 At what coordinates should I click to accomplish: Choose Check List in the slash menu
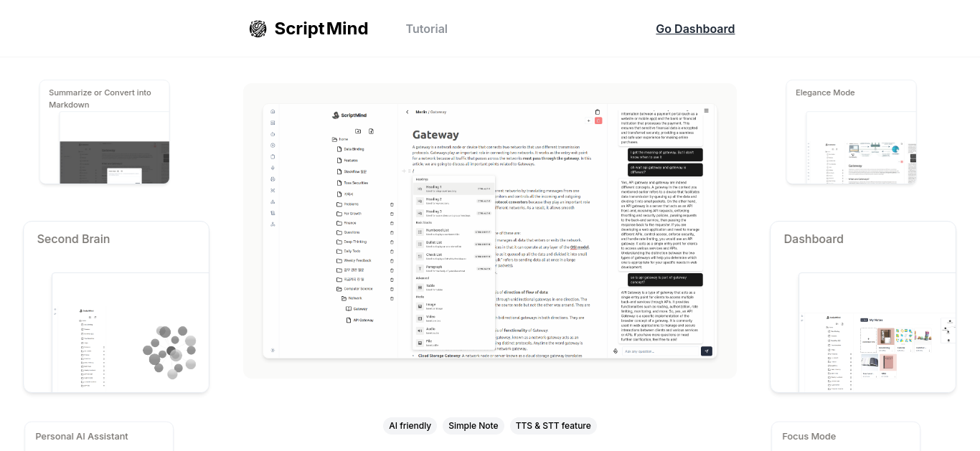coord(454,256)
